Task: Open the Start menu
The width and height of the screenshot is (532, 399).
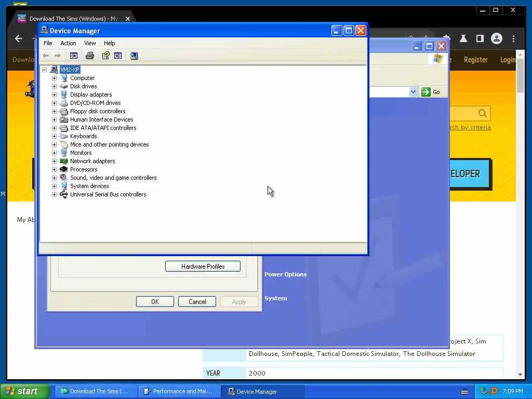Action: [x=24, y=391]
